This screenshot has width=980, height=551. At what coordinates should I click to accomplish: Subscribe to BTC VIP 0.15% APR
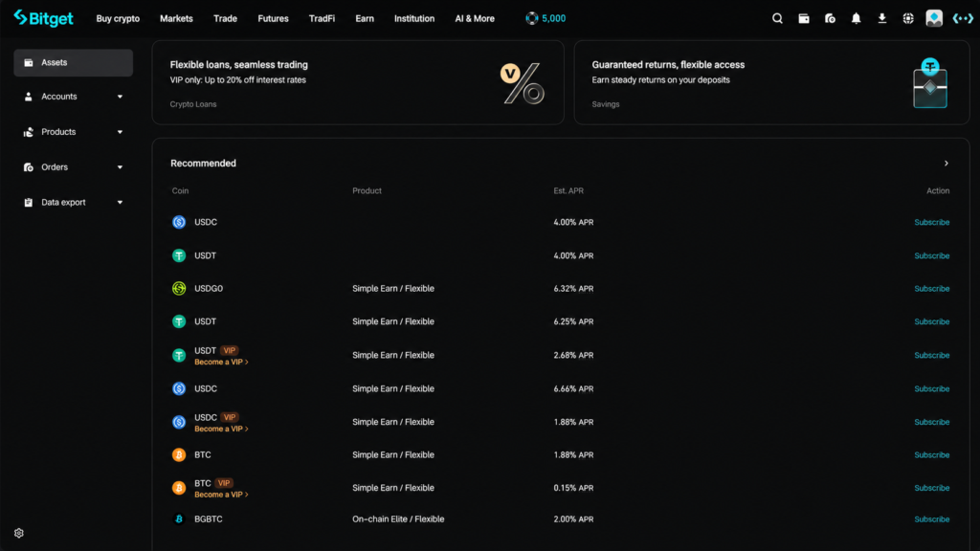point(931,488)
